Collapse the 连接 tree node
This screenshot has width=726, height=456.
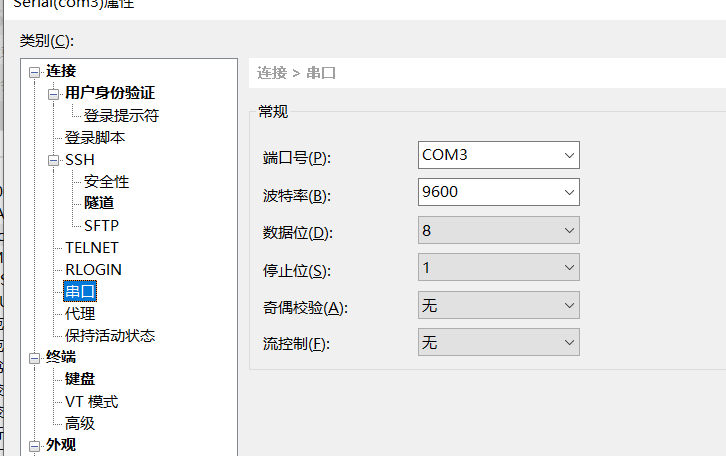pos(35,71)
